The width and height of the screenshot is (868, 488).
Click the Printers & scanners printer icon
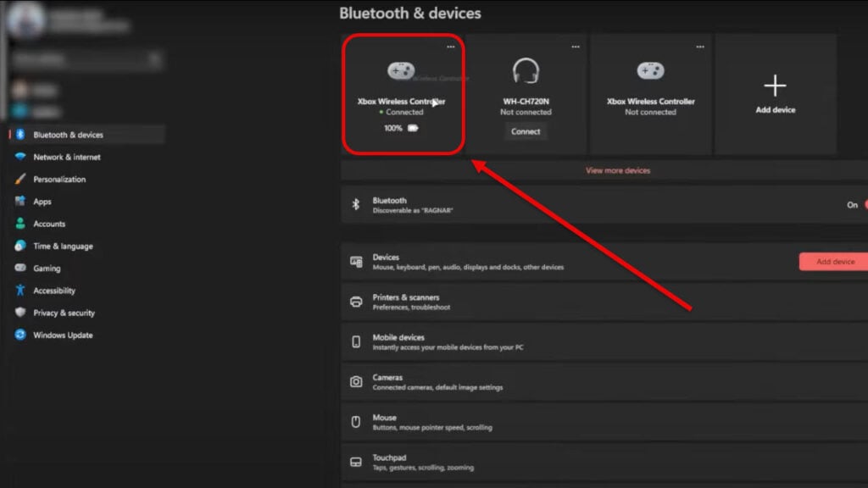click(356, 302)
